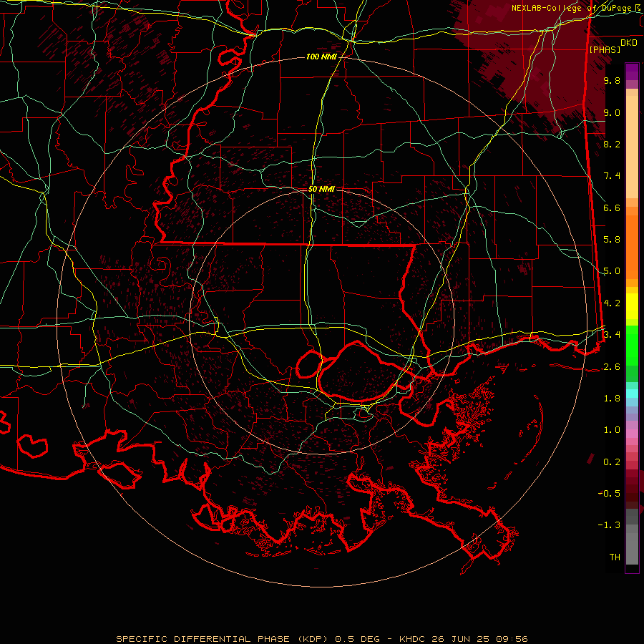
Task: Click the 100 NMI range ring label
Action: point(321,57)
